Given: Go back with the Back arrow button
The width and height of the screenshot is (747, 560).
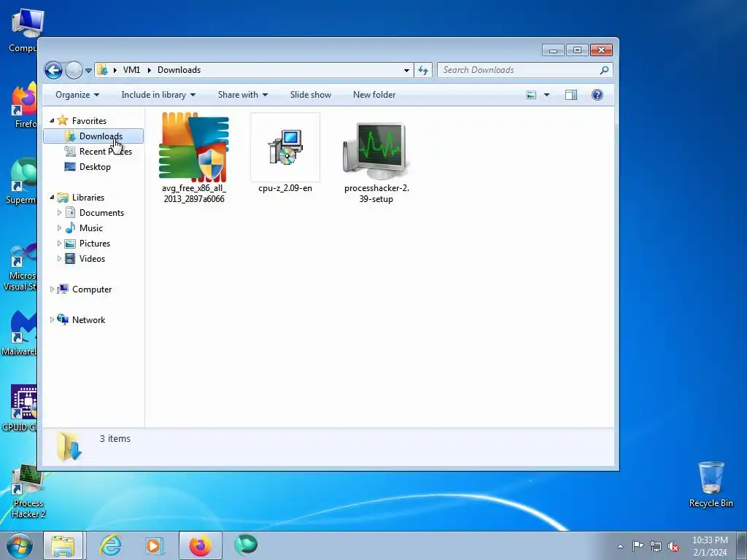Looking at the screenshot, I should pyautogui.click(x=53, y=71).
